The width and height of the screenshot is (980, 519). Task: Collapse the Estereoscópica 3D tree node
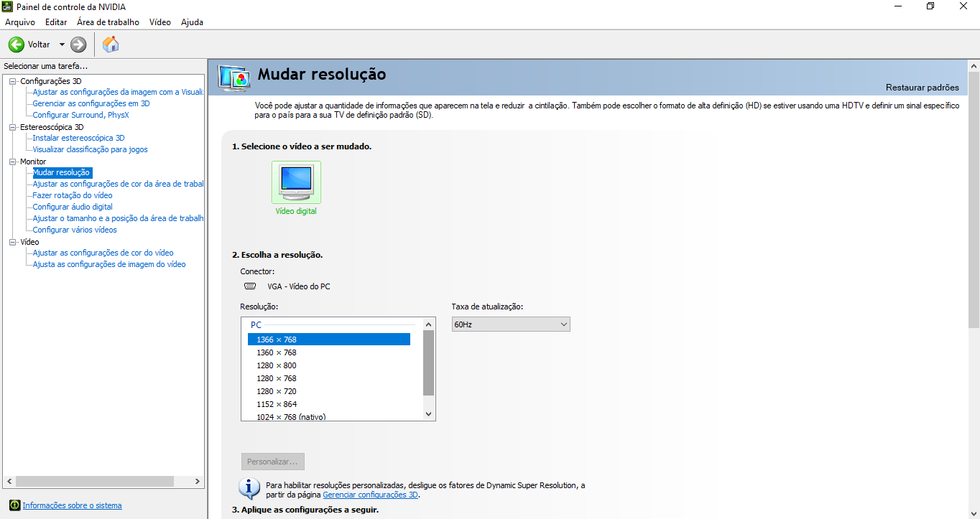tap(12, 127)
